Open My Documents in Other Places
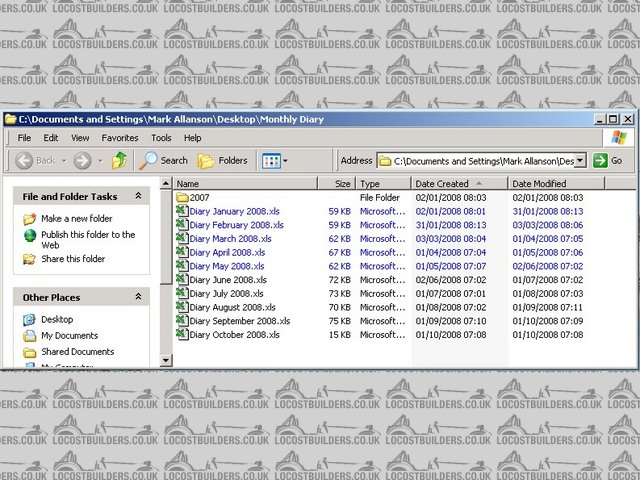640x480 pixels. [x=69, y=336]
